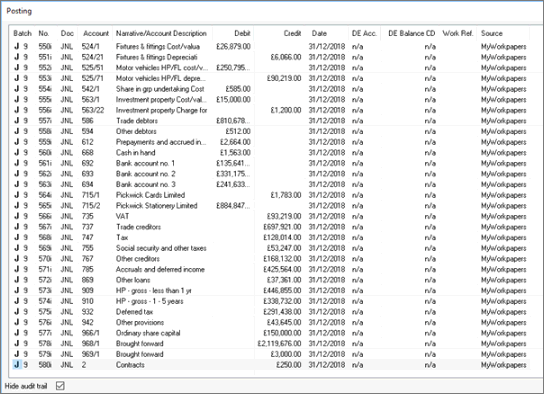Click J icon on the Cash in hand row
This screenshot has width=544, height=394.
point(16,152)
